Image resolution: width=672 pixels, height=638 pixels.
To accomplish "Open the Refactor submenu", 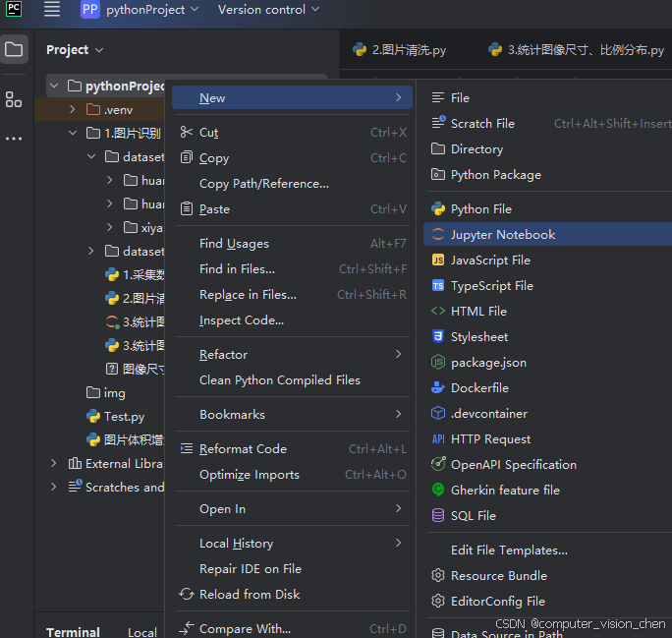I will [x=292, y=354].
